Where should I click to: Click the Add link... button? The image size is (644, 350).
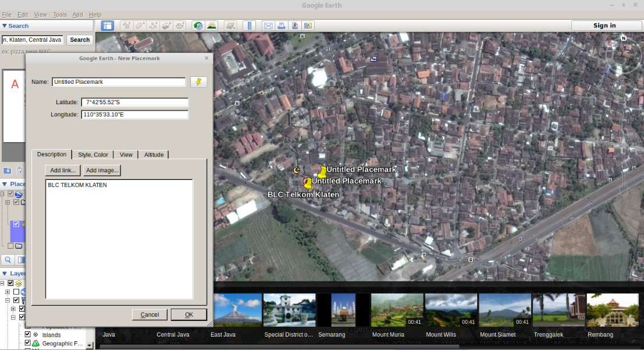pyautogui.click(x=63, y=170)
